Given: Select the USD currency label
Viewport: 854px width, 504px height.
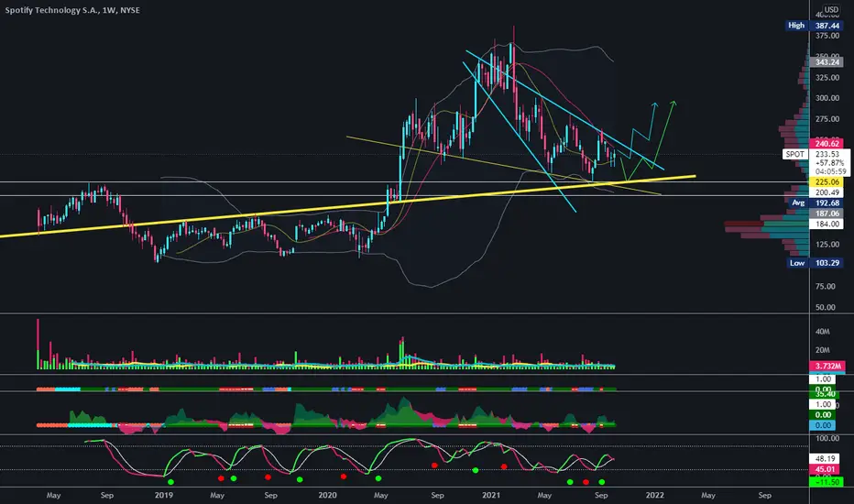Looking at the screenshot, I should tap(831, 9).
